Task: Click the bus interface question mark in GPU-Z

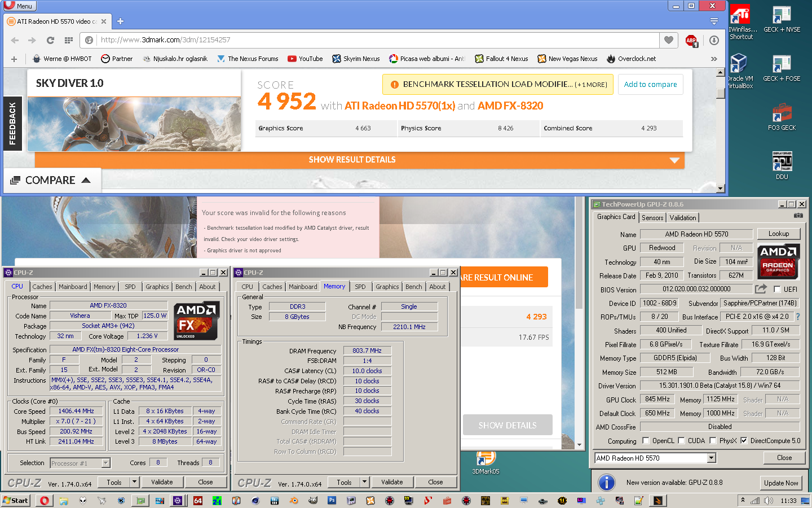Action: pyautogui.click(x=797, y=317)
